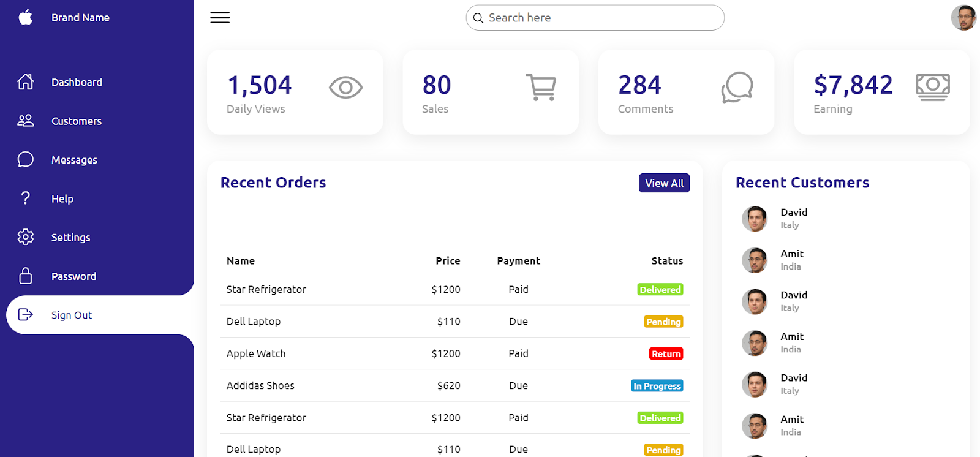The image size is (980, 457).
Task: Click the second Amit customer name
Action: click(x=792, y=336)
